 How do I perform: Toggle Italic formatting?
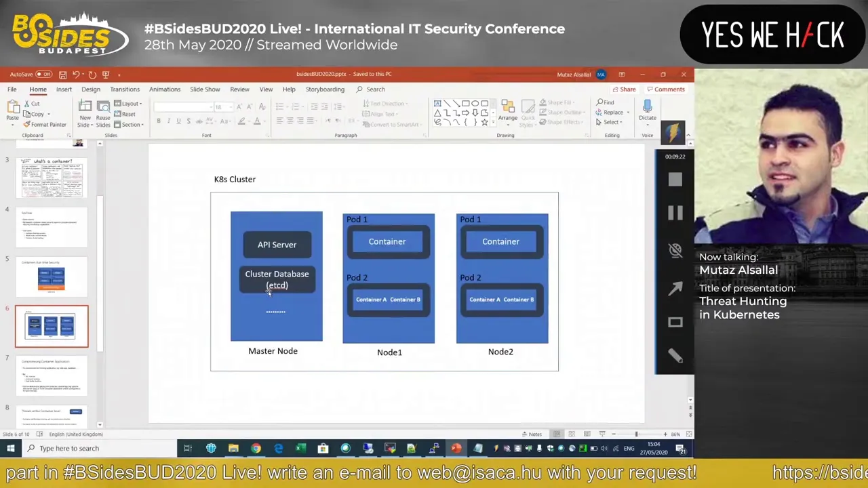tap(169, 121)
